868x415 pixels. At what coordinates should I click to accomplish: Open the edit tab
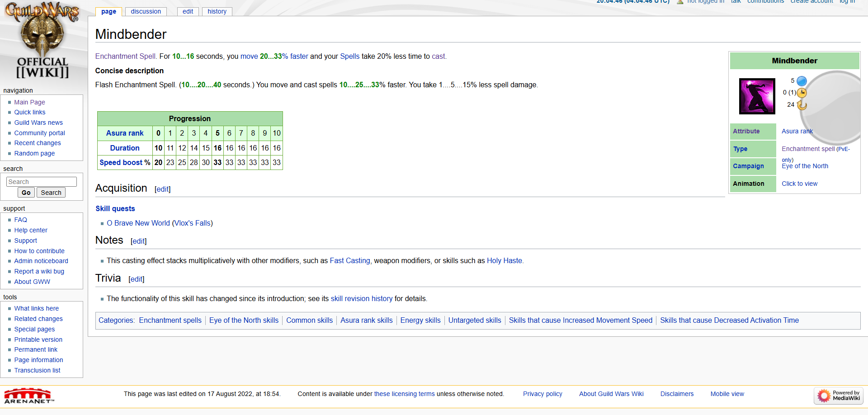[188, 11]
